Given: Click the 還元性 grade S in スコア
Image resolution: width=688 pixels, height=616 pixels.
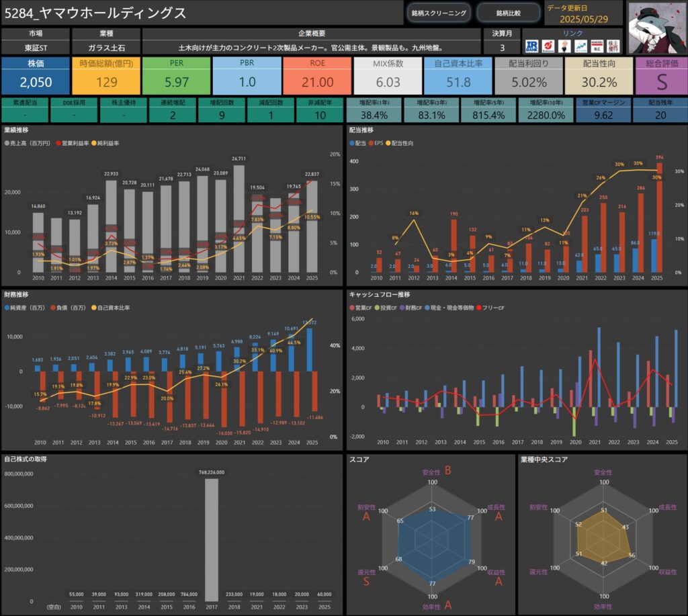Looking at the screenshot, I should [366, 581].
